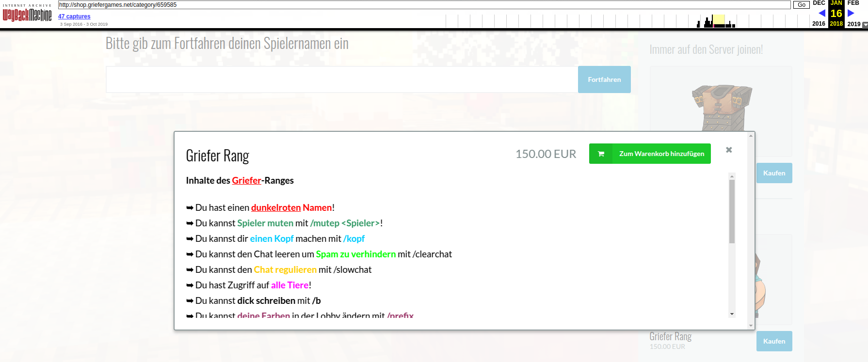This screenshot has height=362, width=868.
Task: Click the outer modal scroll-down arrow
Action: point(751,326)
